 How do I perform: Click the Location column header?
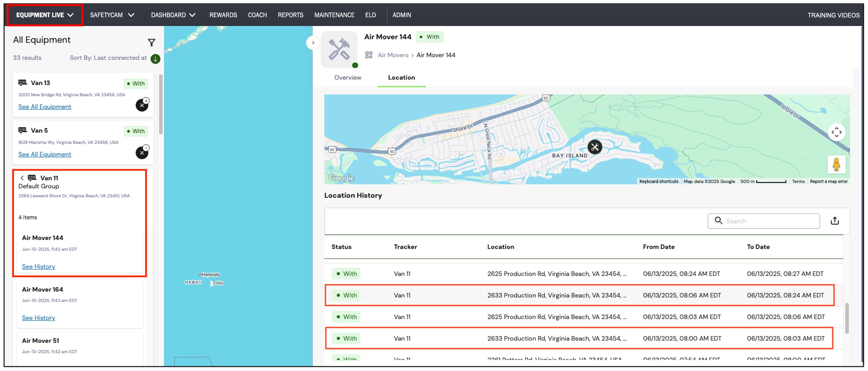pos(501,247)
